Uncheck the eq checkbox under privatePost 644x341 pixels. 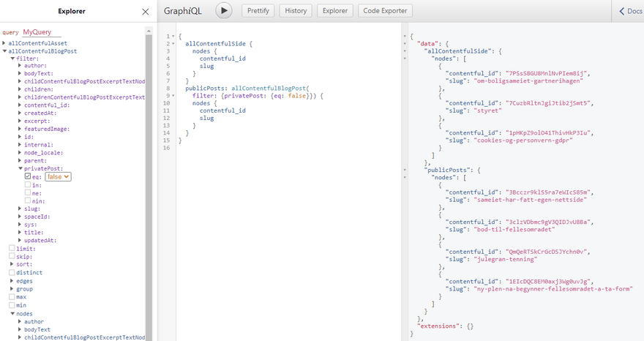[x=28, y=176]
